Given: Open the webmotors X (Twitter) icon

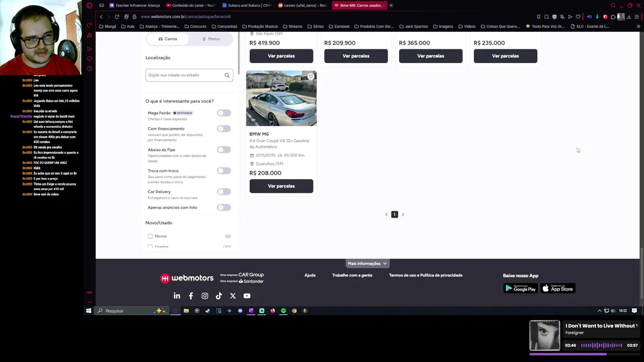Looking at the screenshot, I should [x=233, y=296].
